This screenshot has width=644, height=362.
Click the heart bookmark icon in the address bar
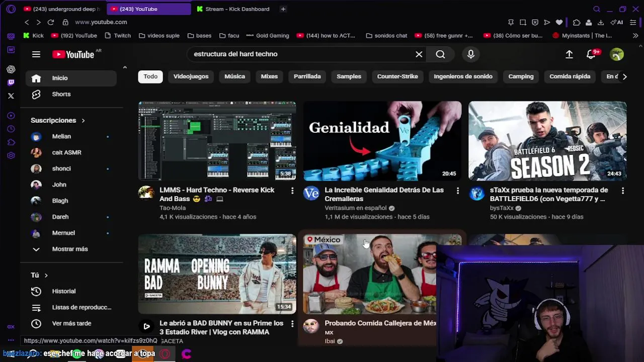[559, 22]
